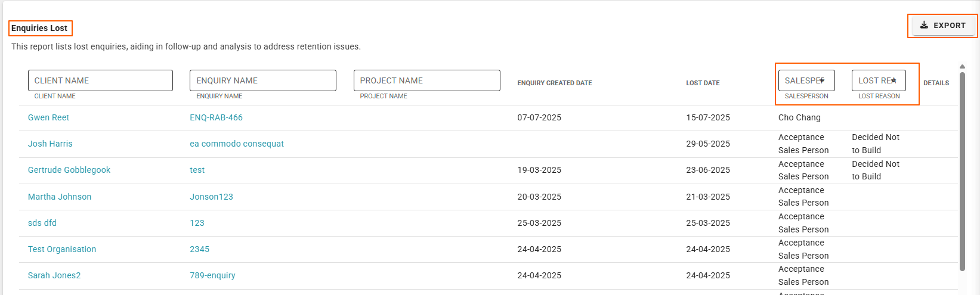980x295 pixels.
Task: Open enquiry ENQ-RAB-466
Action: (x=216, y=117)
